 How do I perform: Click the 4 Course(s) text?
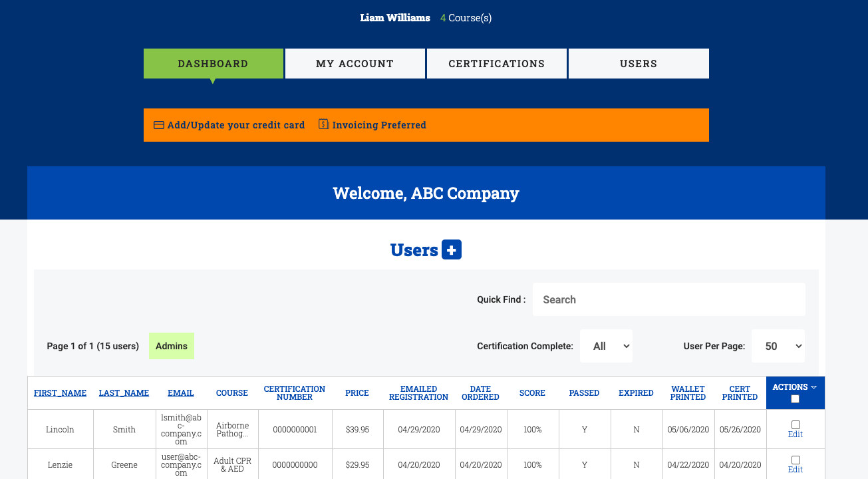(466, 18)
